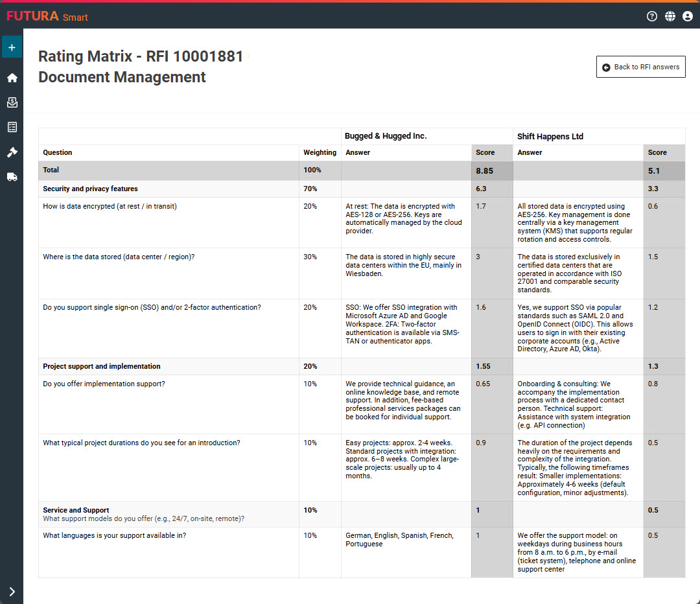Open the language globe icon
Image resolution: width=700 pixels, height=604 pixels.
[x=670, y=16]
